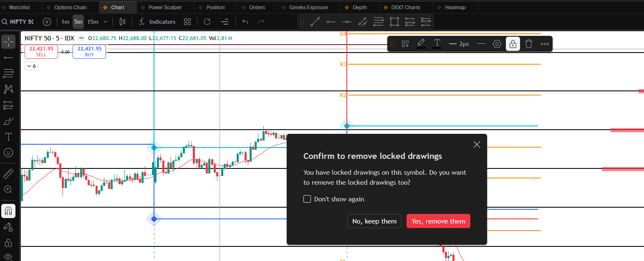Expand the collapsed indicators count 6

point(31,66)
